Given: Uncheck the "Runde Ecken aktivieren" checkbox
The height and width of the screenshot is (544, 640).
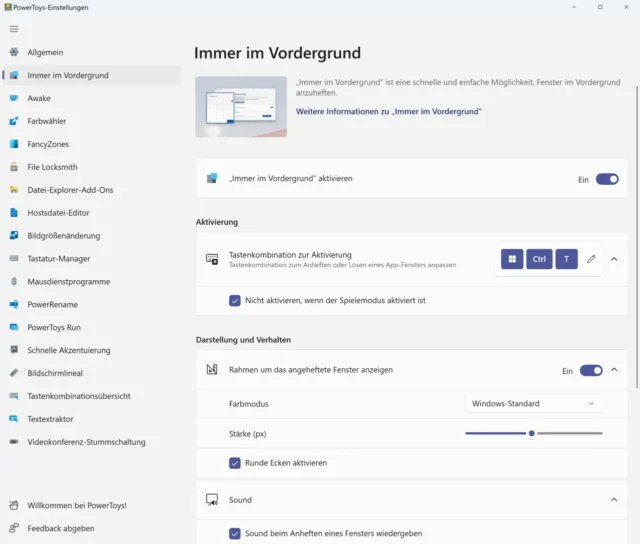Looking at the screenshot, I should [x=235, y=463].
